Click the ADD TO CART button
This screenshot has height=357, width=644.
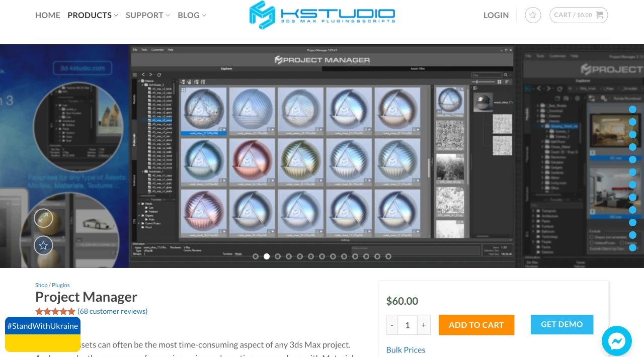(x=476, y=325)
